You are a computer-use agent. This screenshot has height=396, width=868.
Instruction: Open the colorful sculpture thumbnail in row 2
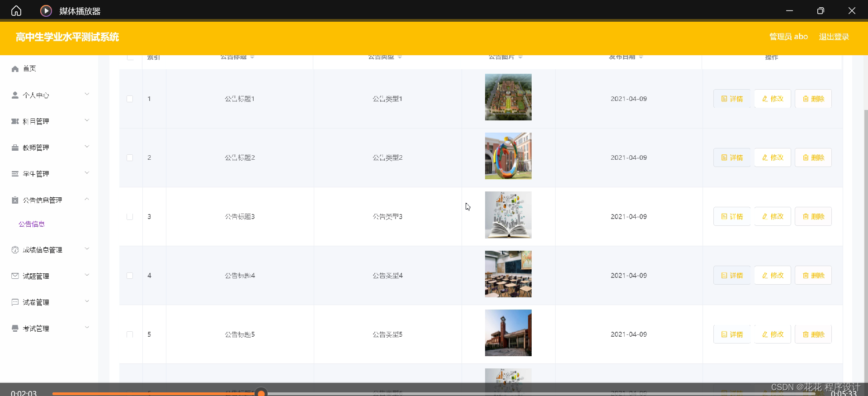click(508, 156)
